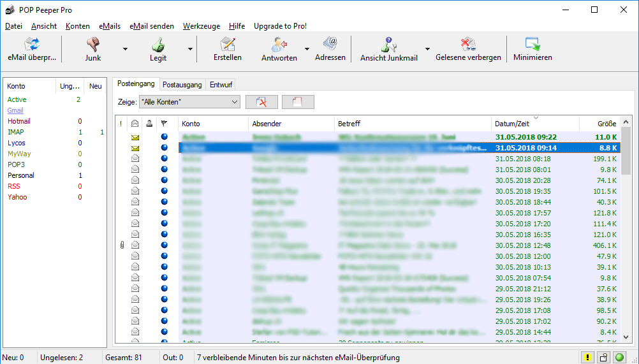Click the Ung... column header in accounts list
This screenshot has height=364, width=639.
point(70,86)
